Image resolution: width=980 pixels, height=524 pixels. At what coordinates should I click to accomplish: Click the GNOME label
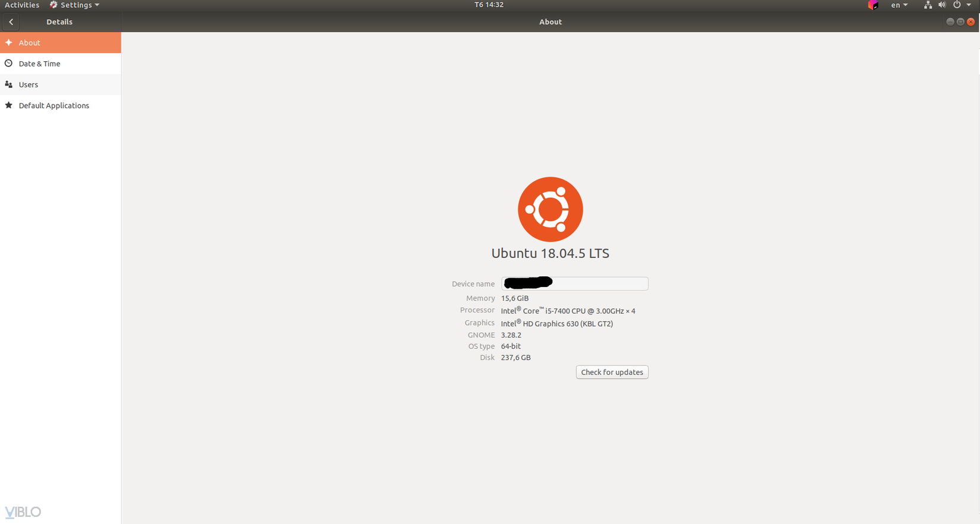[481, 335]
